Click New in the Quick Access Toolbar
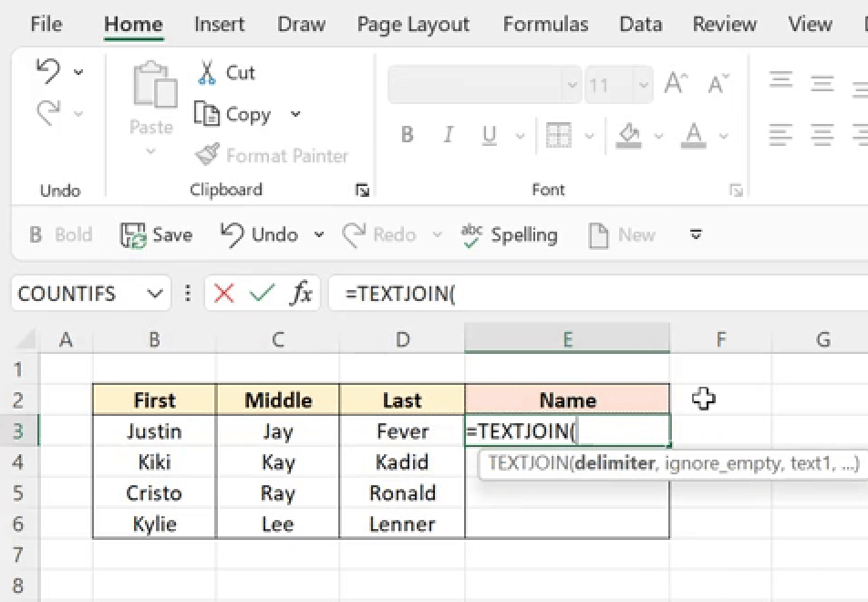The height and width of the screenshot is (602, 868). point(622,234)
